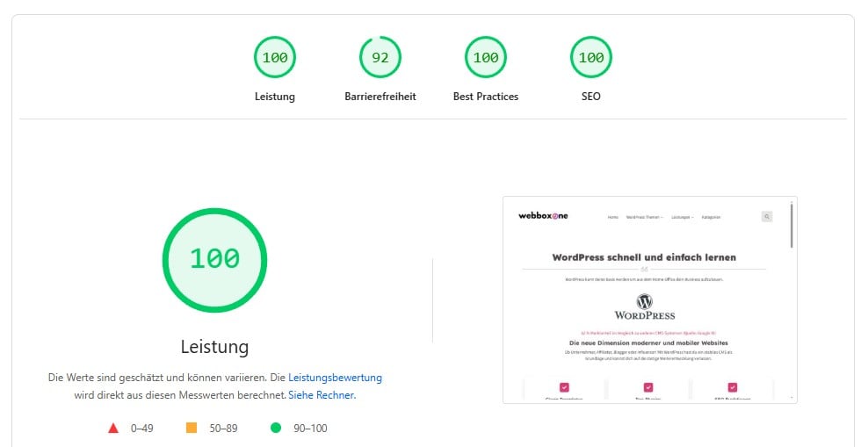
Task: Open the Barrierefreiheit score gauge showing 92
Action: pos(380,59)
